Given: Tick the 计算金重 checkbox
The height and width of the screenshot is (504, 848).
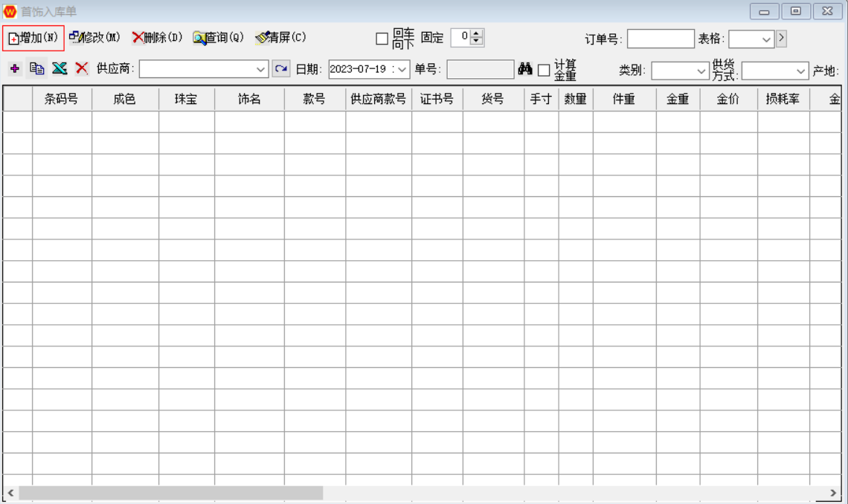Looking at the screenshot, I should coord(545,70).
